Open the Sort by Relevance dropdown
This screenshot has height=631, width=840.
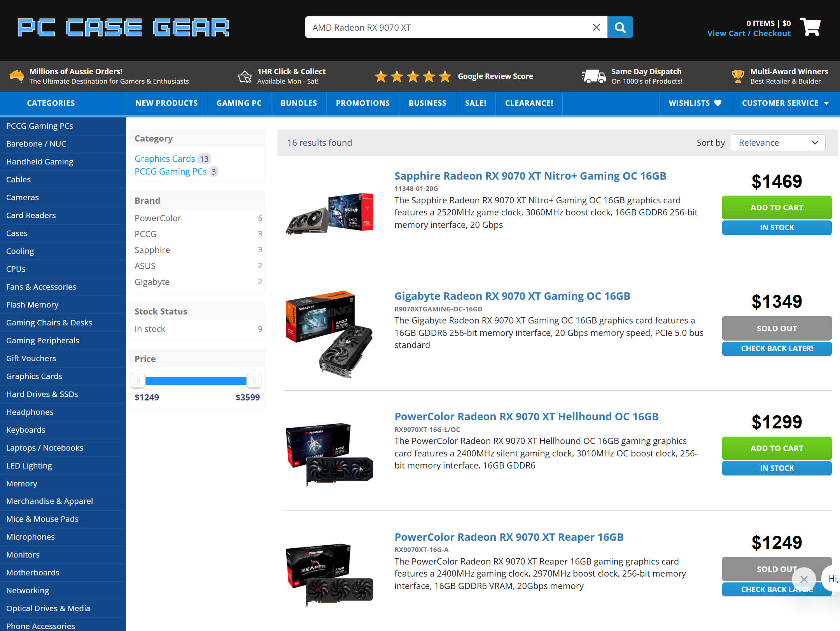(777, 143)
